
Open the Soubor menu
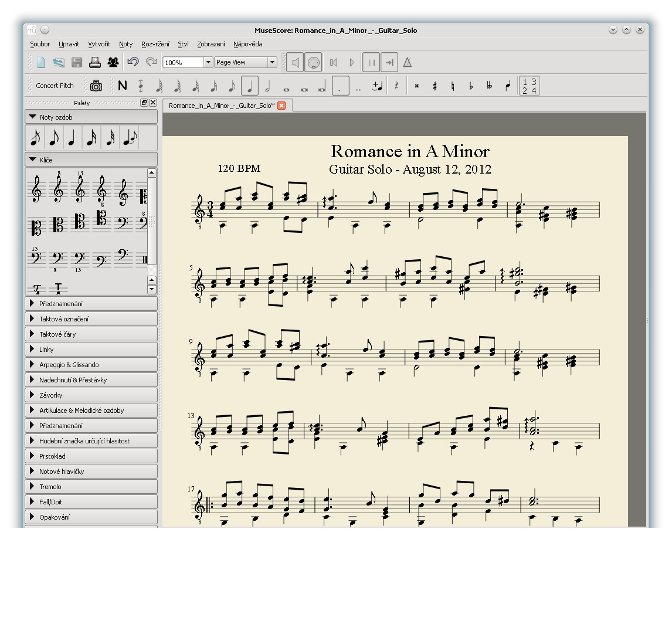(40, 44)
